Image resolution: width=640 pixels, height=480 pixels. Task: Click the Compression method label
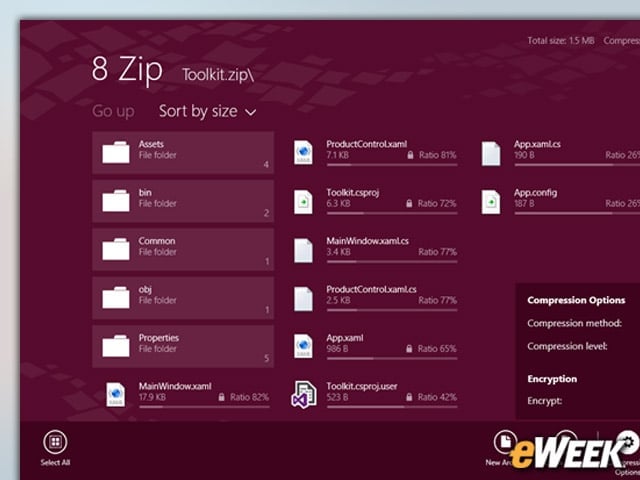(x=574, y=323)
